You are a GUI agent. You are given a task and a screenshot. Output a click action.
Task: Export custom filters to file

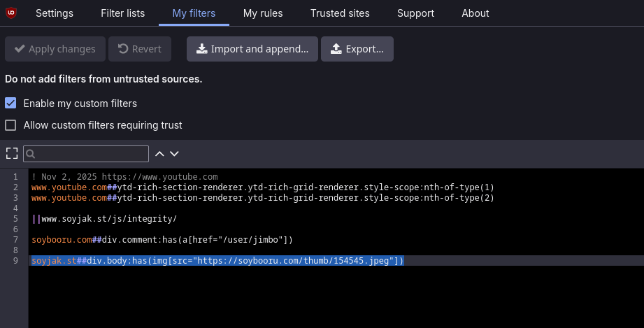[357, 49]
